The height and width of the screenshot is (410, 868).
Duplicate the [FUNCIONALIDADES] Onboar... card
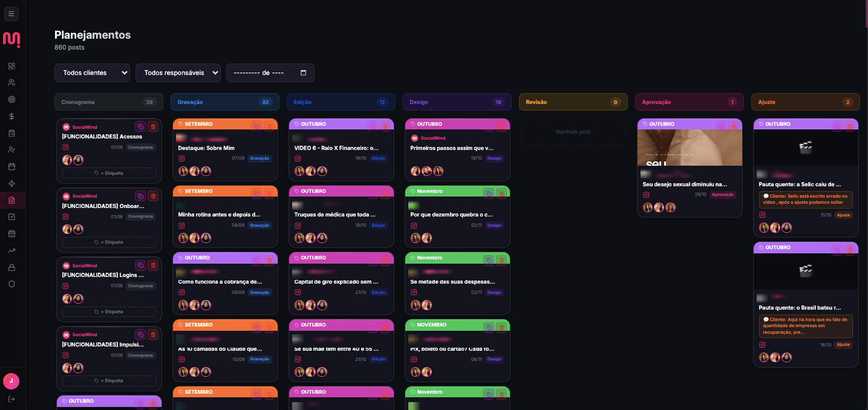pyautogui.click(x=140, y=196)
